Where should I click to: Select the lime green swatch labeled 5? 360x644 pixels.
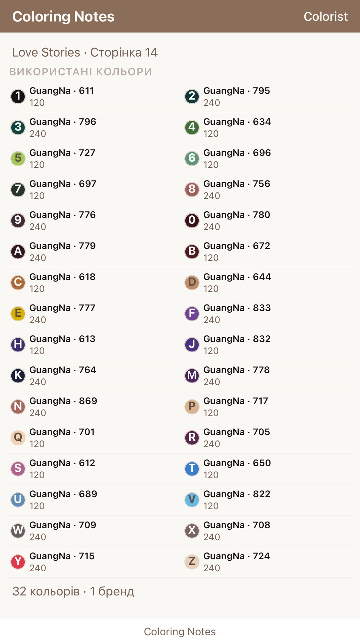18,159
